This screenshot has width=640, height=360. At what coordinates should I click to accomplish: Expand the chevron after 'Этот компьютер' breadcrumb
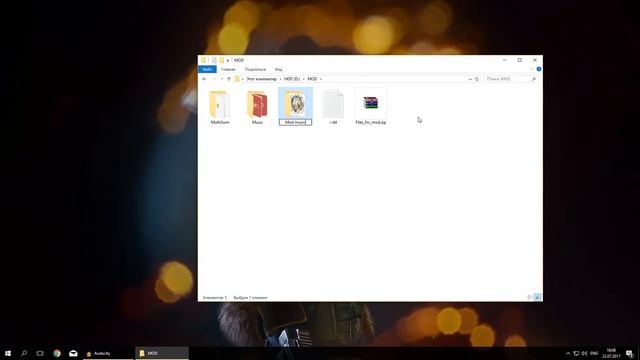click(280, 79)
